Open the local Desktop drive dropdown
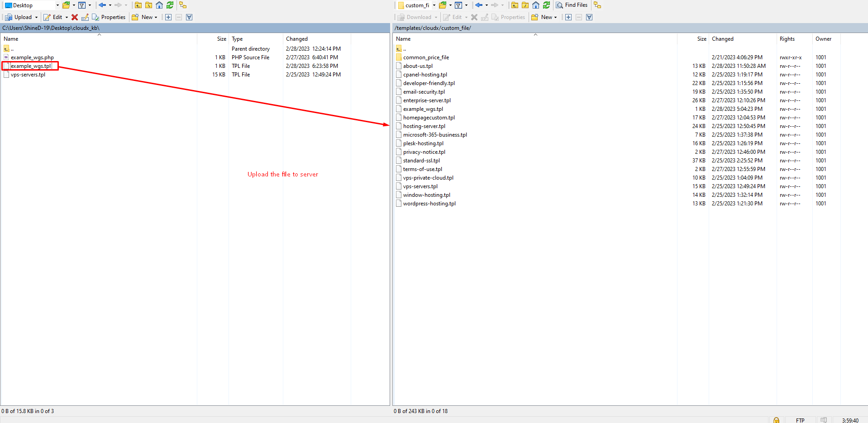868x423 pixels. click(x=57, y=5)
